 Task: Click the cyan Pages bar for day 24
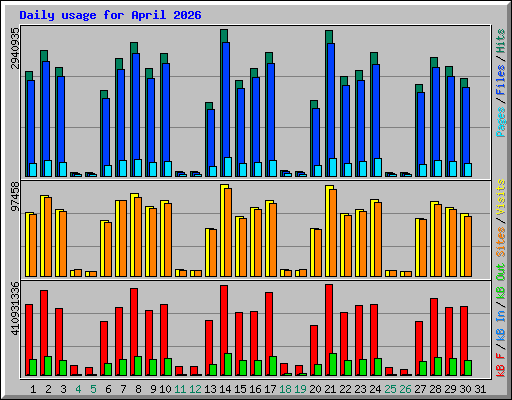click(x=378, y=167)
